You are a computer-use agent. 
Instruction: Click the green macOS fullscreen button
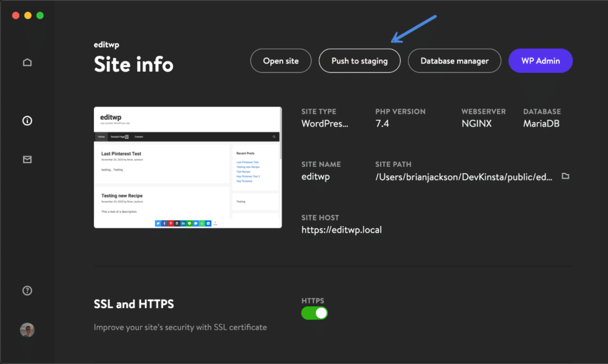tap(40, 15)
